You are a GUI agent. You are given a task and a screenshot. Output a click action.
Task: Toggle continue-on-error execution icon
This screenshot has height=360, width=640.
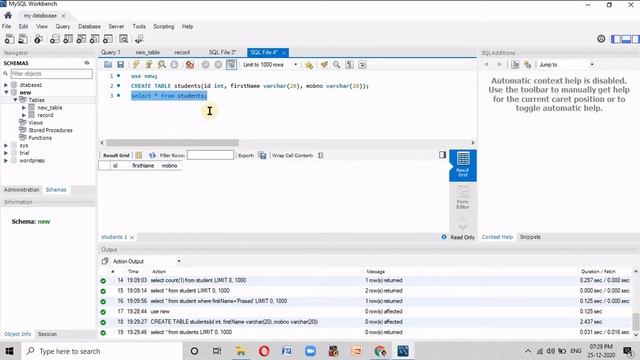(190, 64)
